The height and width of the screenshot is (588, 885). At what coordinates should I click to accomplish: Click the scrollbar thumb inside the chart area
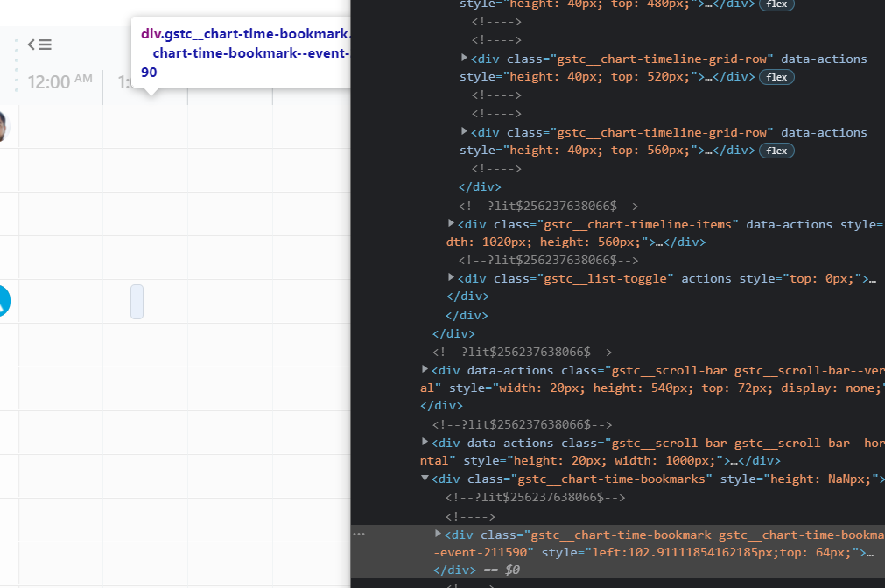[137, 301]
